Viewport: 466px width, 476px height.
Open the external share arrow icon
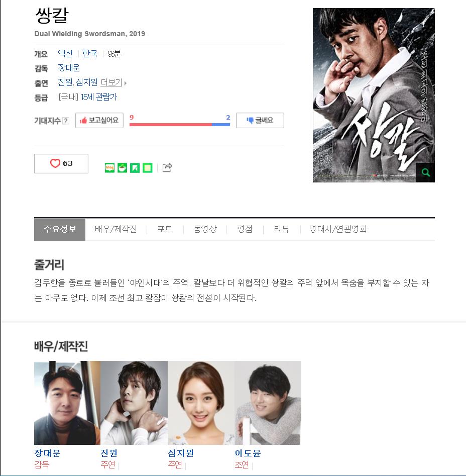pyautogui.click(x=167, y=167)
